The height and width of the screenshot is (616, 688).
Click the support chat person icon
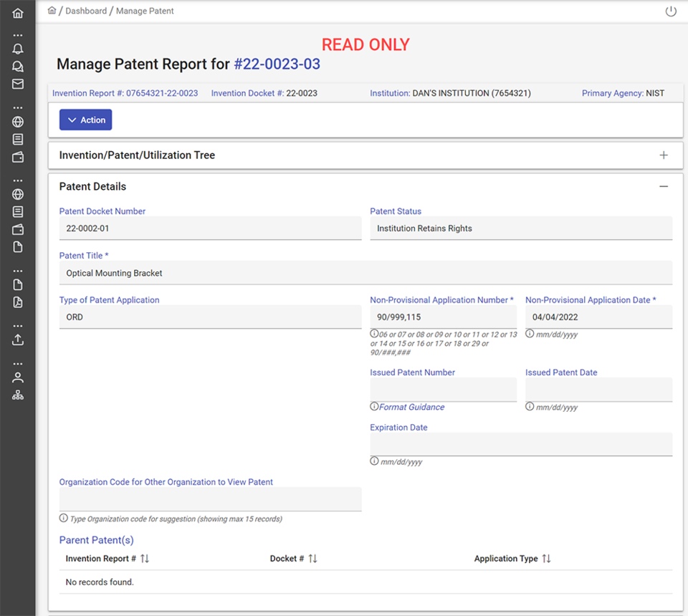[17, 65]
